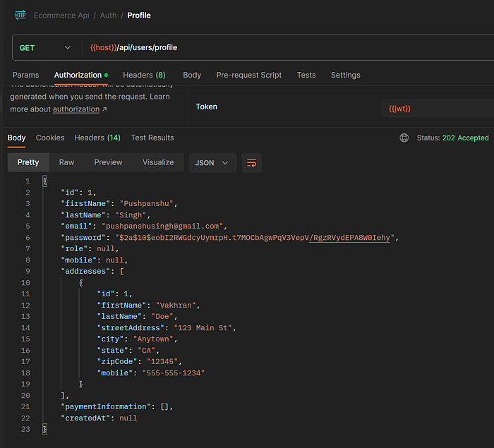494x448 pixels.
Task: Switch to the request Body tab
Action: [x=192, y=75]
